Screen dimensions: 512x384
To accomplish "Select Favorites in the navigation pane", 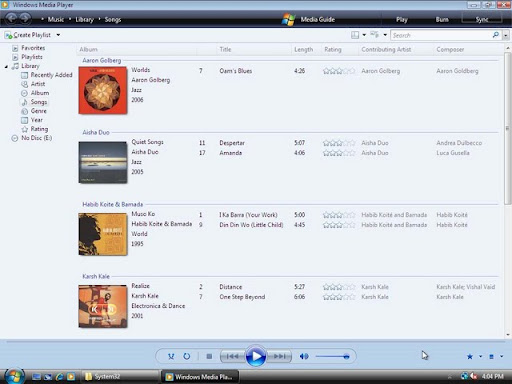I will coord(33,48).
